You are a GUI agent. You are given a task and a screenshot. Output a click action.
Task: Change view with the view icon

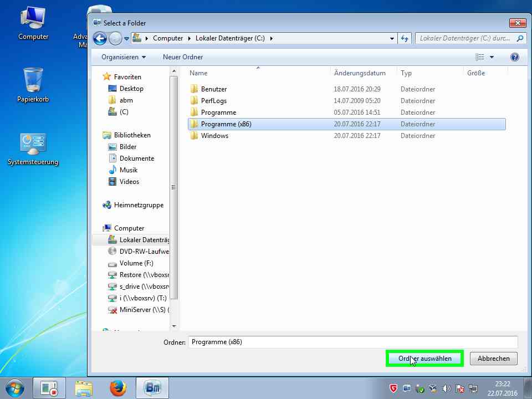479,57
